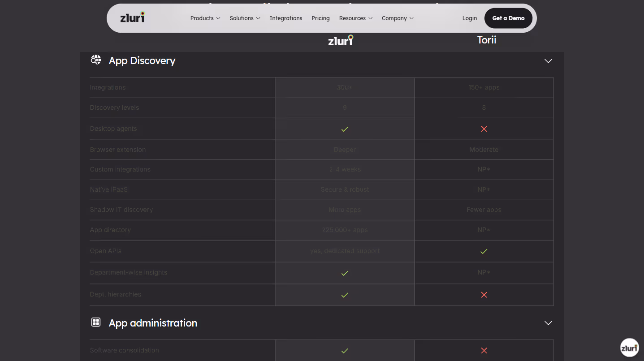Select the Native iPaaS row label
Screen dimensions: 644x361
[x=109, y=189]
